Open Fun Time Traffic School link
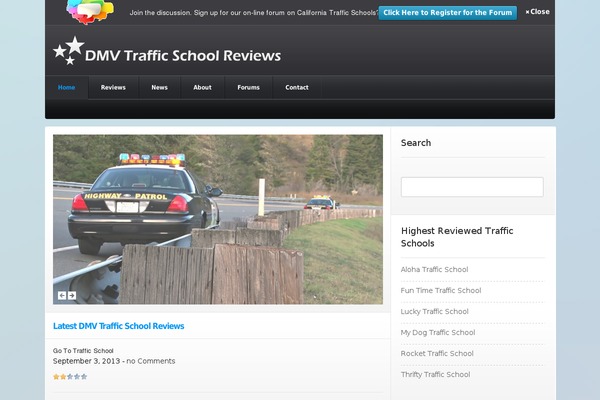This screenshot has width=600, height=400. pyautogui.click(x=441, y=291)
